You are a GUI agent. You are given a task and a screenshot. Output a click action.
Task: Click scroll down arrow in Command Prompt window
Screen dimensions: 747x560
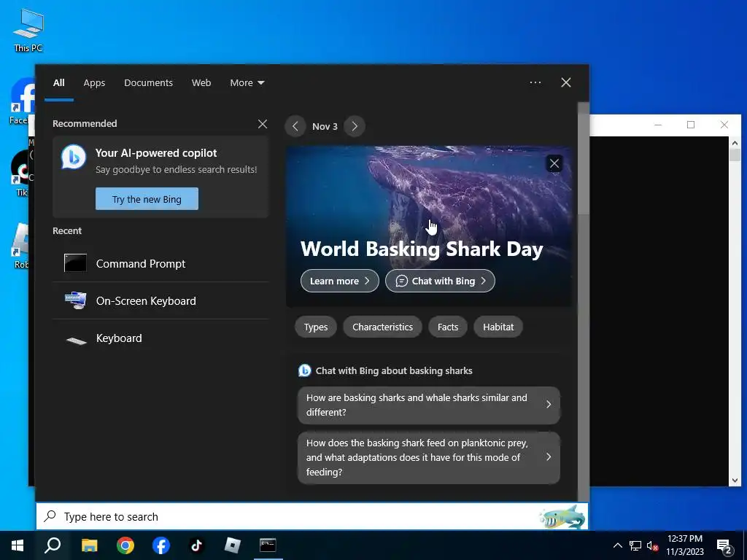pyautogui.click(x=735, y=481)
